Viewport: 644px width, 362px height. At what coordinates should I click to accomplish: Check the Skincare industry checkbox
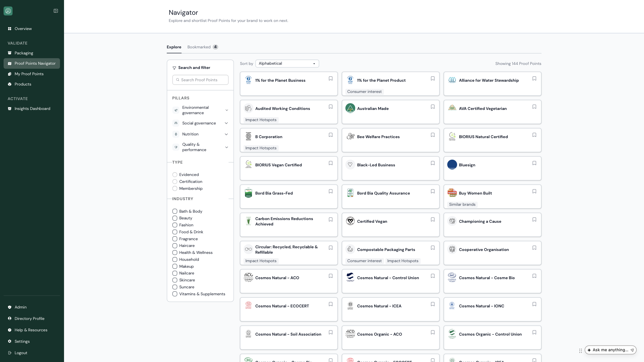[x=175, y=280]
